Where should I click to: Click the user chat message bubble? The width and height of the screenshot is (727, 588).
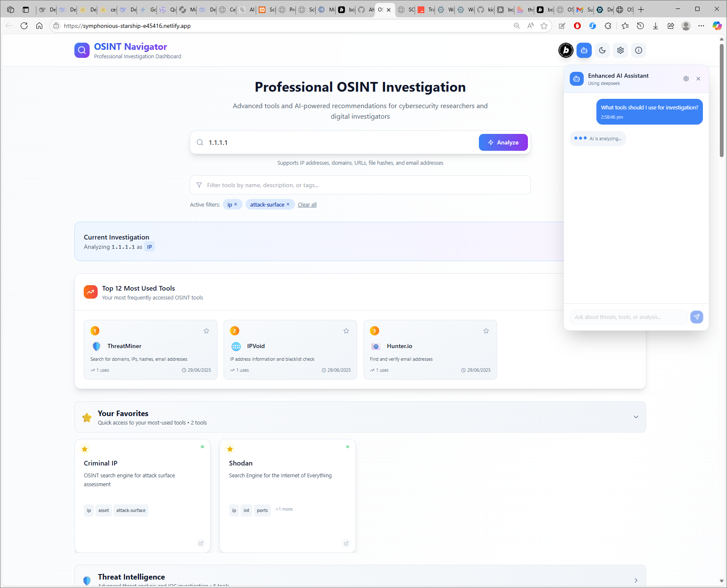[x=649, y=112]
